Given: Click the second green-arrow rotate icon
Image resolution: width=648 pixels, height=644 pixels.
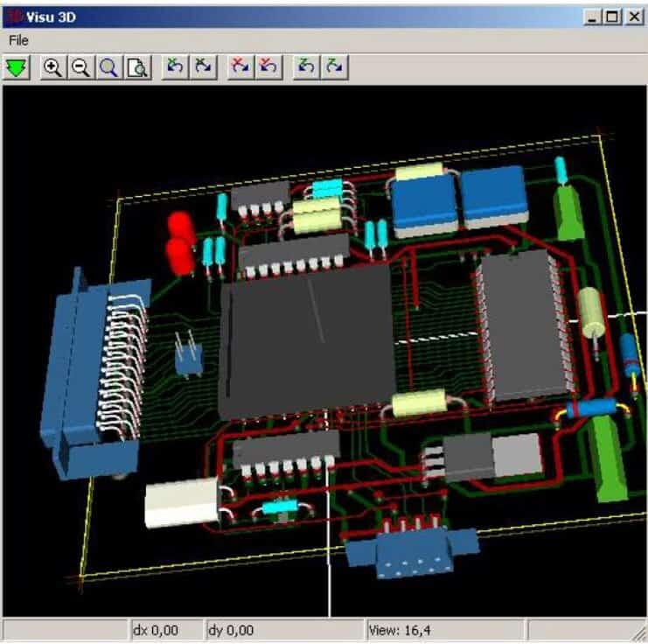Looking at the screenshot, I should tap(333, 67).
